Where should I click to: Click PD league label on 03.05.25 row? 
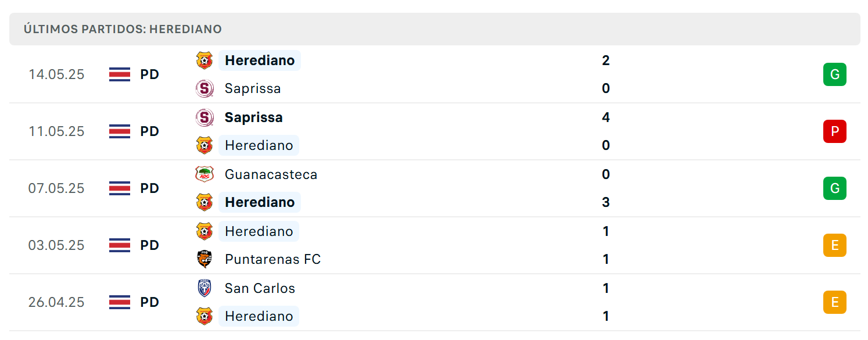pyautogui.click(x=149, y=245)
